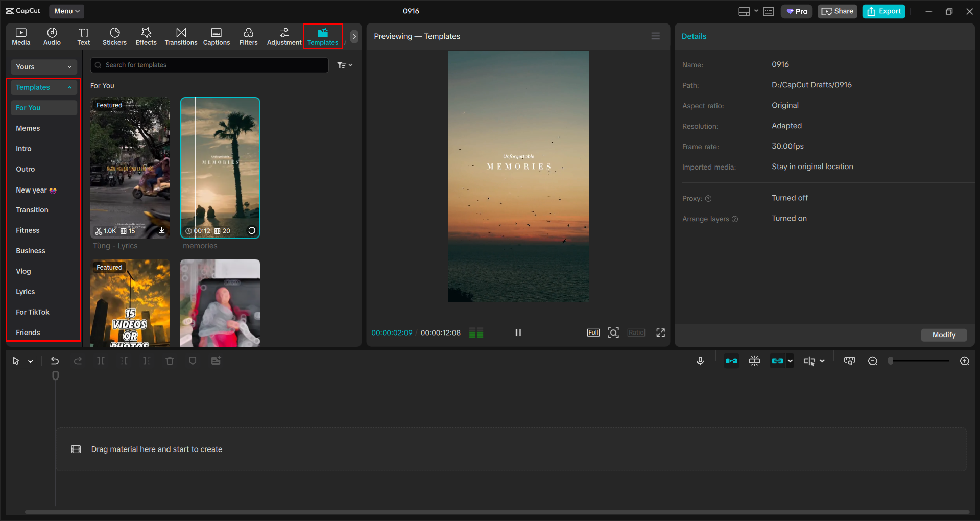Switch to the Stickers tab
The width and height of the screenshot is (980, 521).
(x=114, y=36)
